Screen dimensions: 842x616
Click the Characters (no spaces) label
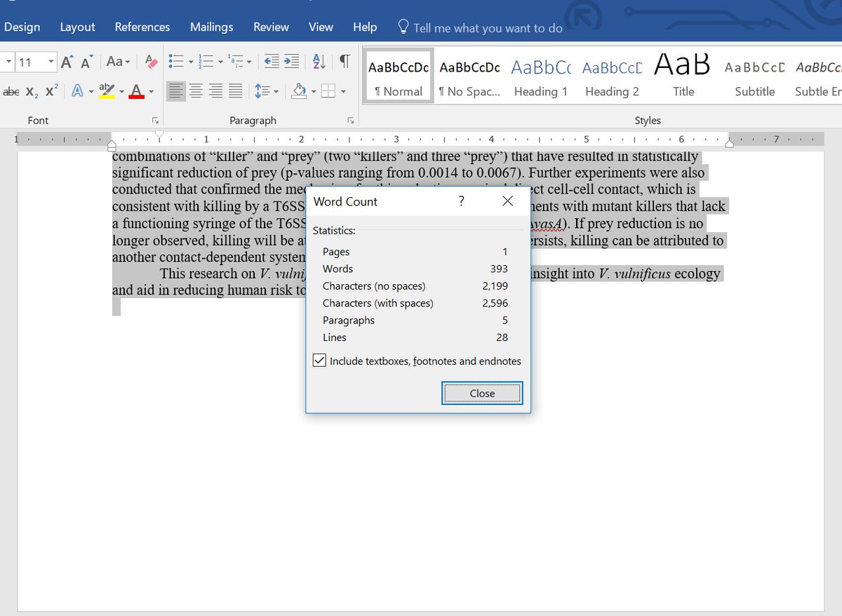(x=374, y=286)
